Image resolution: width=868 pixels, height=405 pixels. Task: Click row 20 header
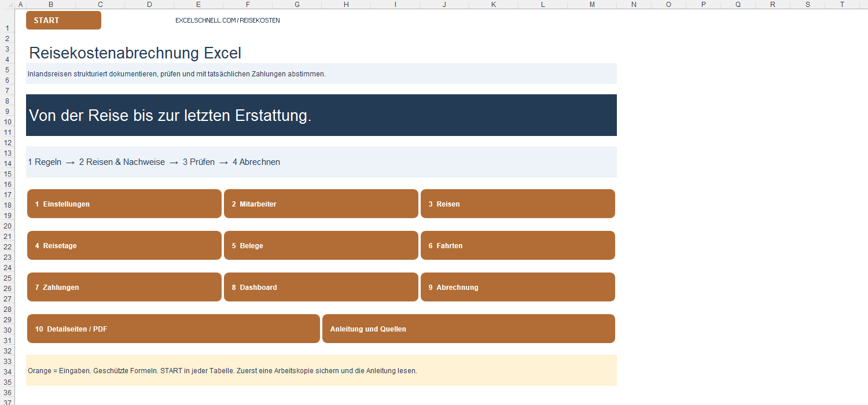pyautogui.click(x=8, y=225)
